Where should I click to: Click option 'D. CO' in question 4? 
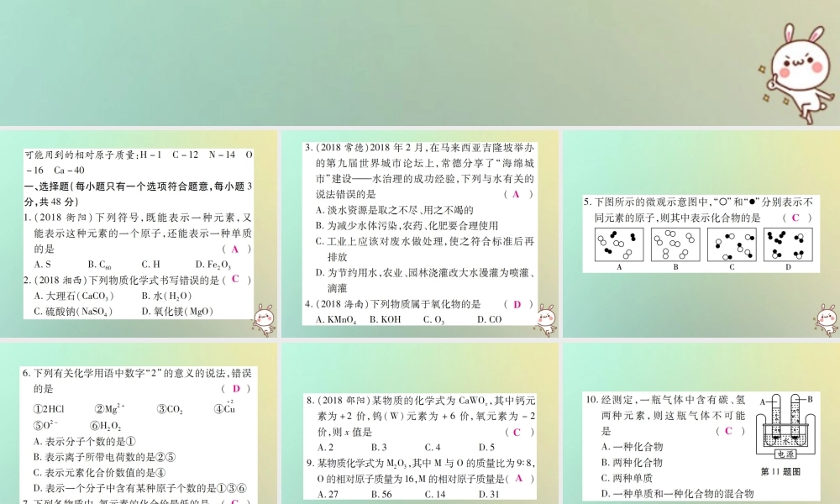click(x=490, y=319)
